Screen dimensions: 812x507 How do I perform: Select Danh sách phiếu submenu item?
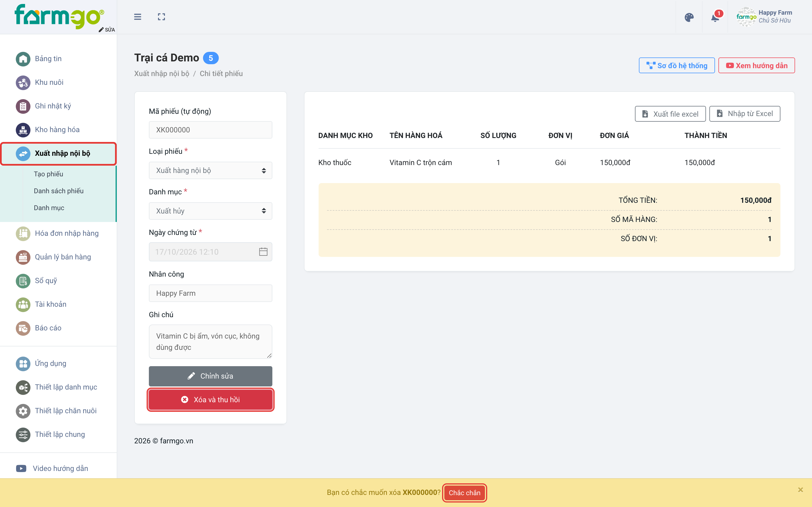pos(59,191)
